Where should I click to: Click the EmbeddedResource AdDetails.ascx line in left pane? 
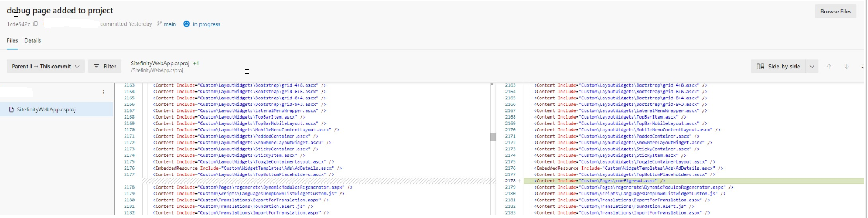[247, 168]
